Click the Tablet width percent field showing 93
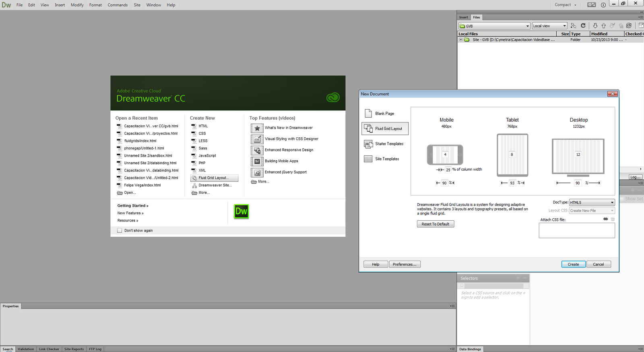The height and width of the screenshot is (352, 644). 512,183
